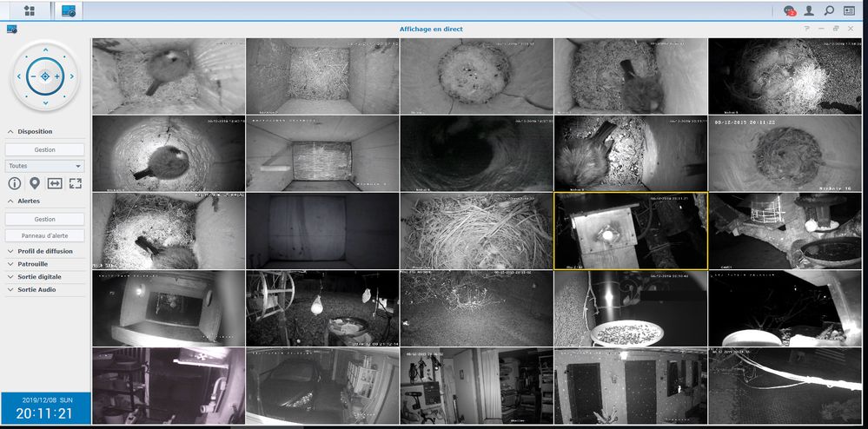Click the PTZ zoom in plus

[x=57, y=76]
